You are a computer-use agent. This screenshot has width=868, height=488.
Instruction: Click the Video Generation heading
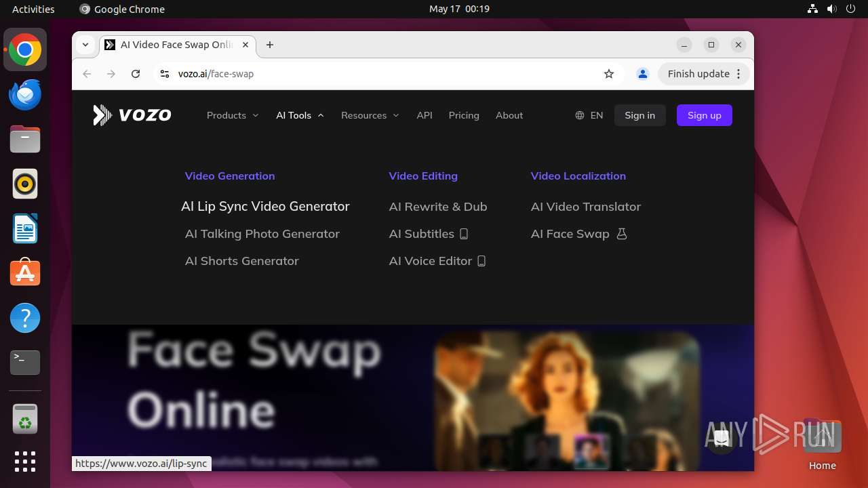click(230, 176)
